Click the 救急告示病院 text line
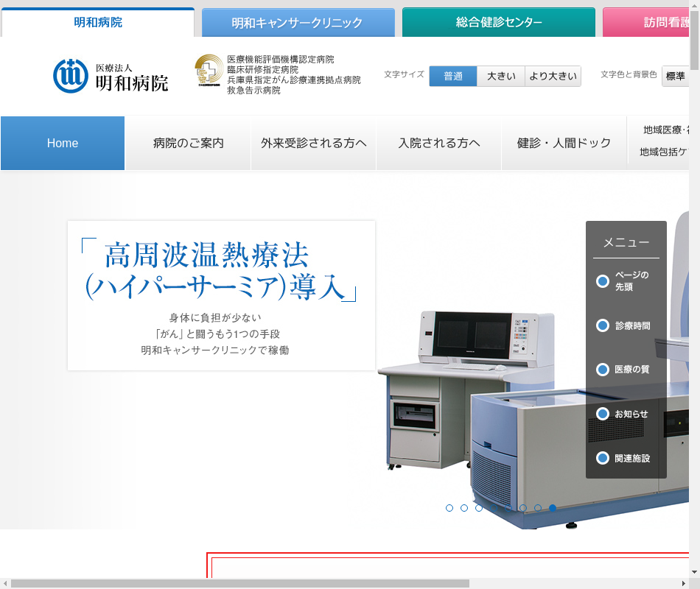The image size is (700, 589). click(x=253, y=90)
